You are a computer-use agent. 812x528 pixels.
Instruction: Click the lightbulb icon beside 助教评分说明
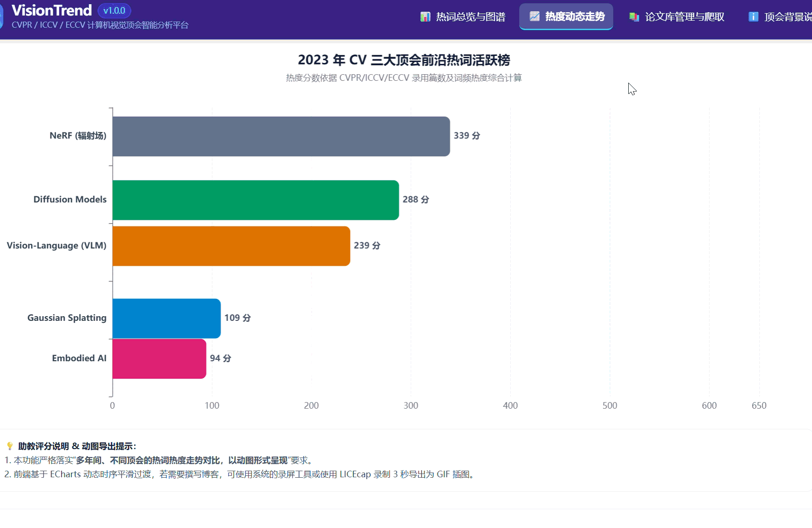coord(9,446)
